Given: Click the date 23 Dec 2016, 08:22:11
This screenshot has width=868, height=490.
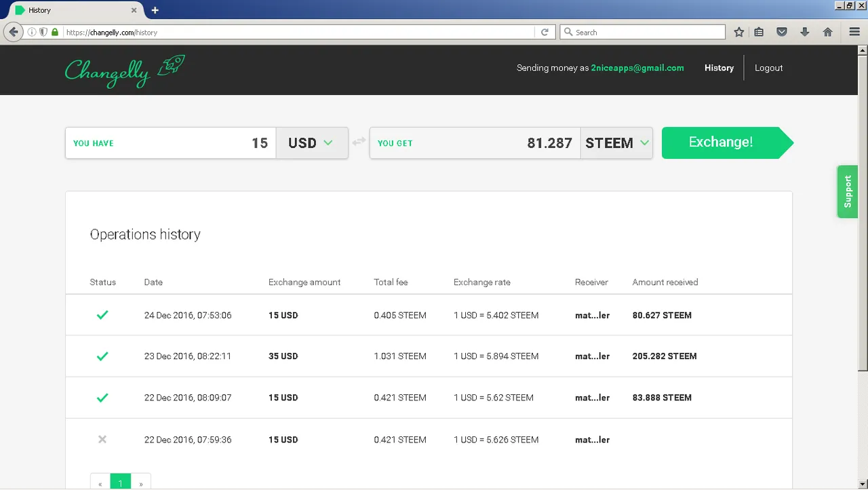Looking at the screenshot, I should (188, 356).
